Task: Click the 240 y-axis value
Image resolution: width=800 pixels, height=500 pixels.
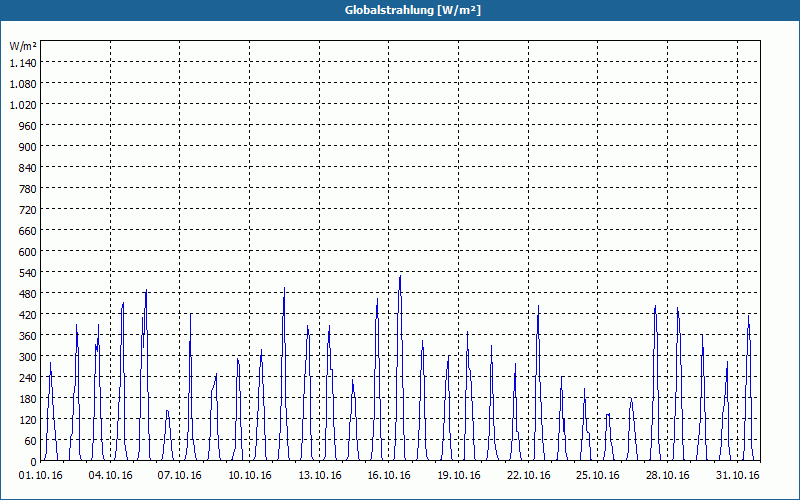Action: pos(28,378)
